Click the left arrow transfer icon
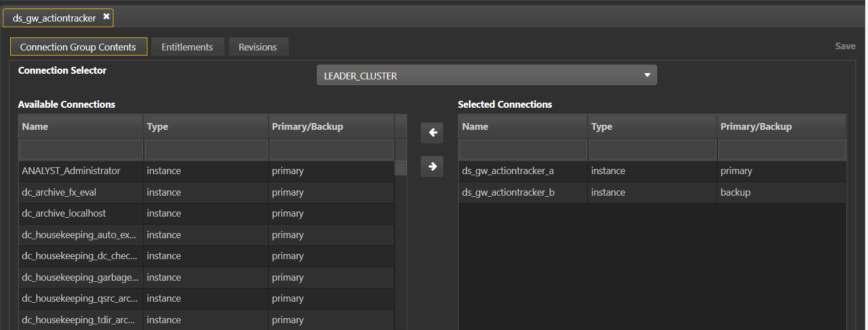868x330 pixels. coord(432,133)
